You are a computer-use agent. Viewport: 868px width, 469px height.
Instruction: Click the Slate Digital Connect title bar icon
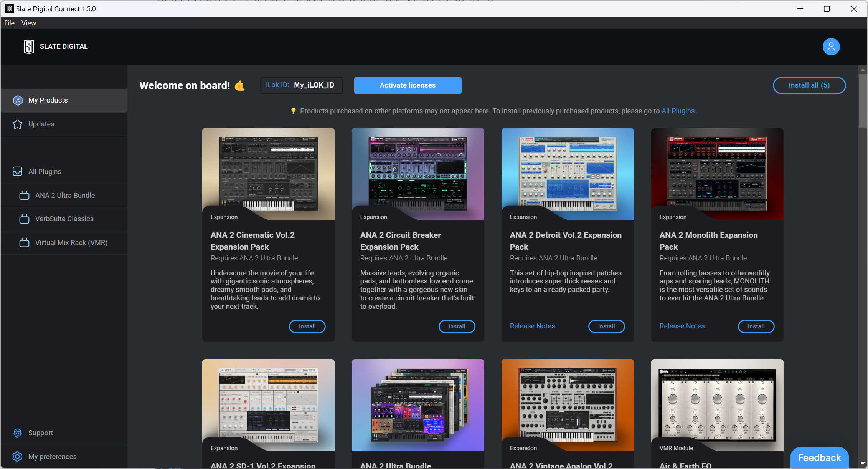pos(10,8)
